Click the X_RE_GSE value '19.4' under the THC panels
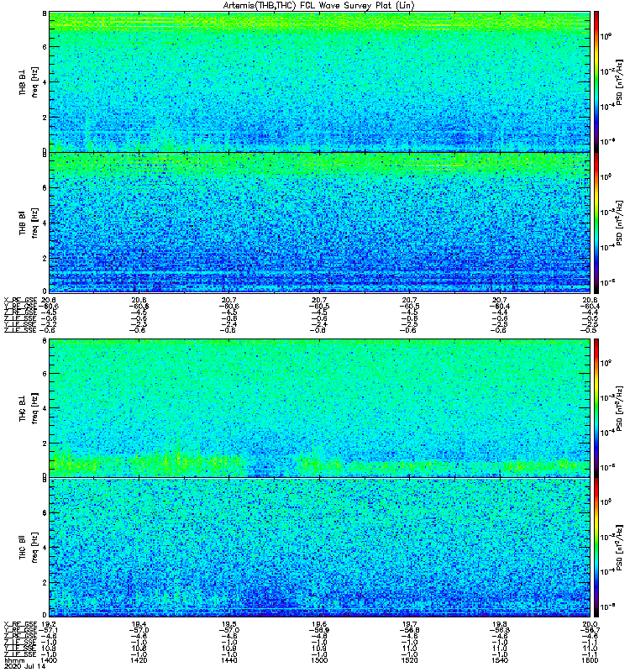This screenshot has width=630, height=672. click(139, 624)
